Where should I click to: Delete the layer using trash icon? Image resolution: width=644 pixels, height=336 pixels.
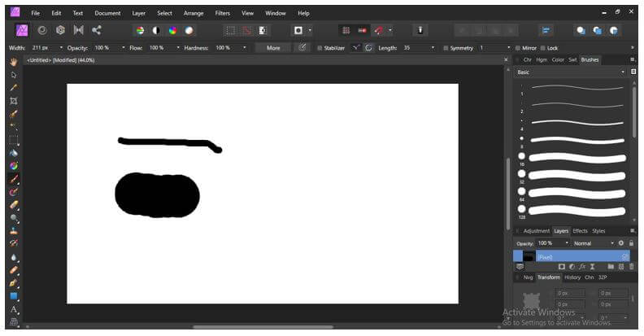point(631,267)
